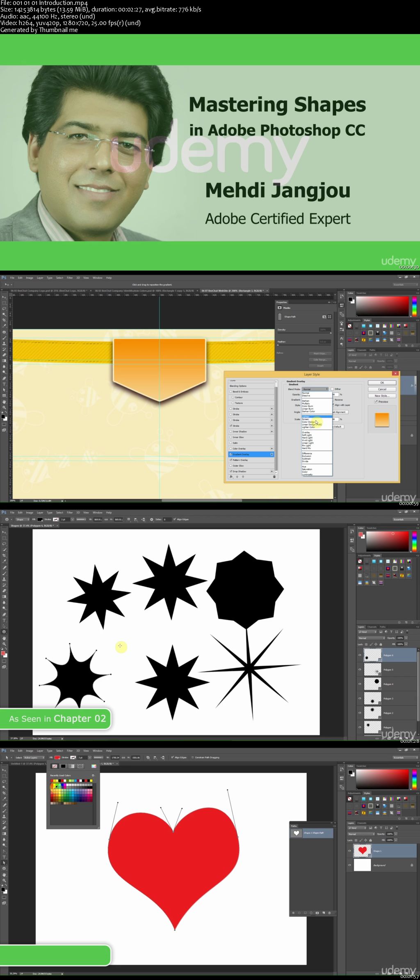Open Kind filter dropdown in polygon-stars Layers panel

[x=367, y=632]
